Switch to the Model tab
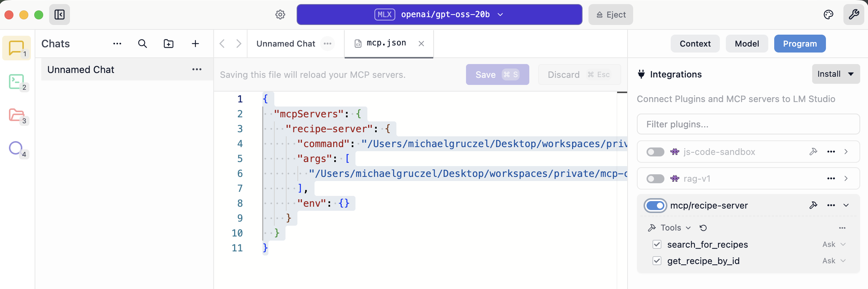The width and height of the screenshot is (868, 289). pos(747,44)
